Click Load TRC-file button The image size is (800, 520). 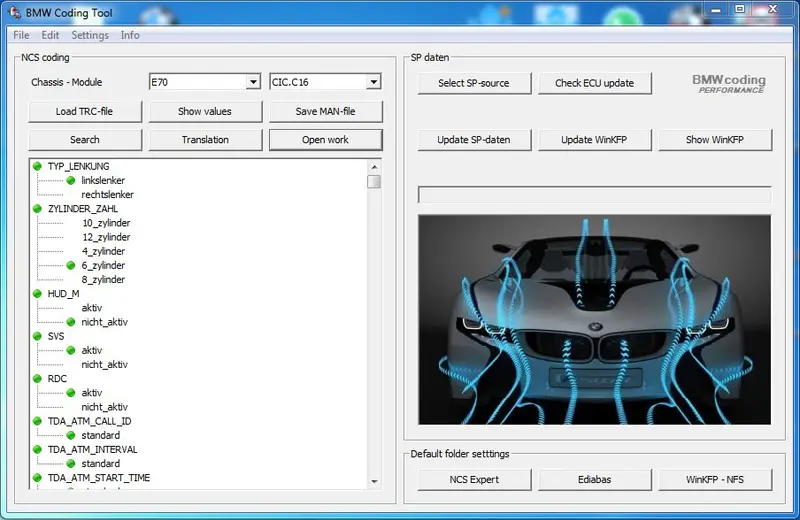(x=85, y=111)
